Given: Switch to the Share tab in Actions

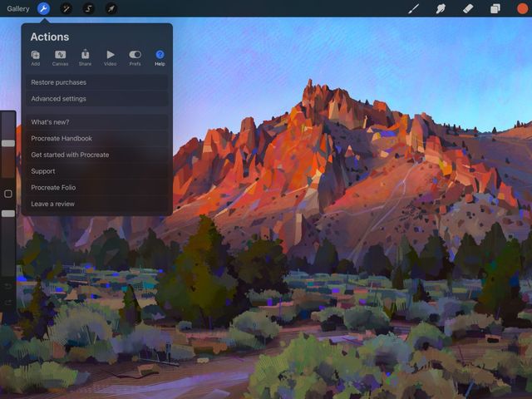Looking at the screenshot, I should click(x=85, y=57).
